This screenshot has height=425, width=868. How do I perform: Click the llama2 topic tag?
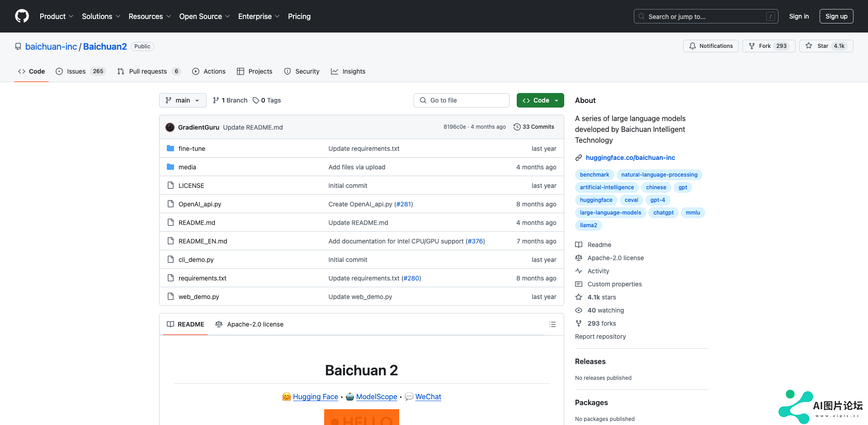(589, 225)
